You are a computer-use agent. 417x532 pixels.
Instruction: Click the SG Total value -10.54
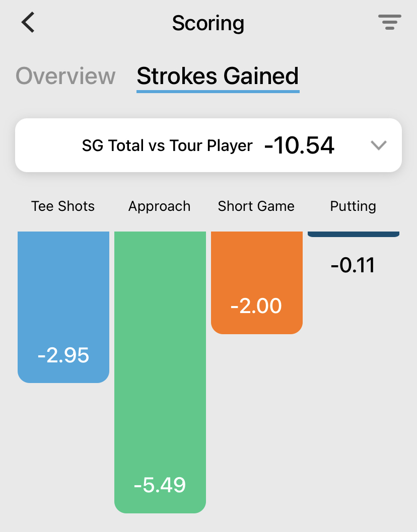(299, 145)
